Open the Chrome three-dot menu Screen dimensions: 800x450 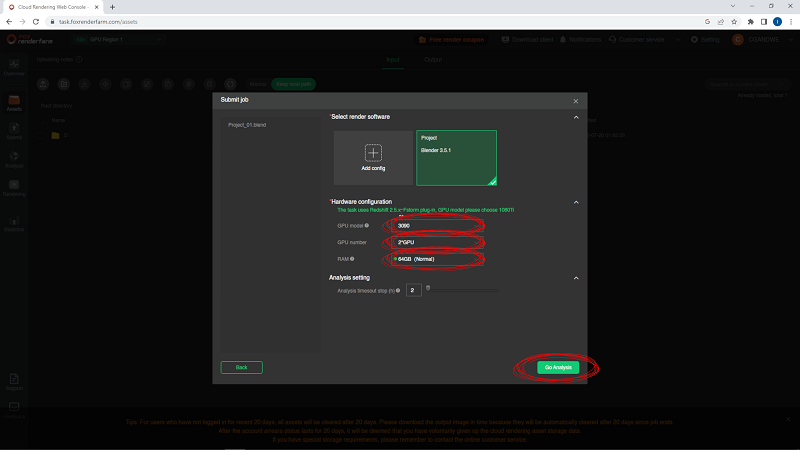coord(791,21)
